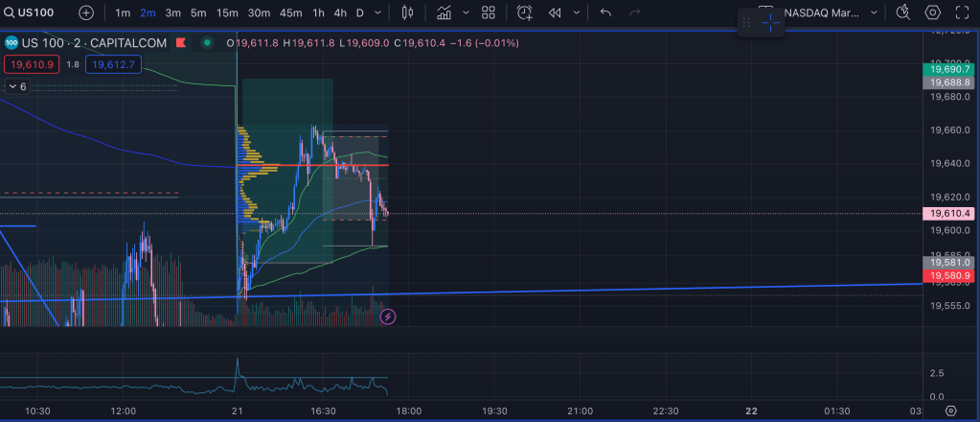This screenshot has width=980, height=422.
Task: Open the Indicators chart icon
Action: click(444, 12)
